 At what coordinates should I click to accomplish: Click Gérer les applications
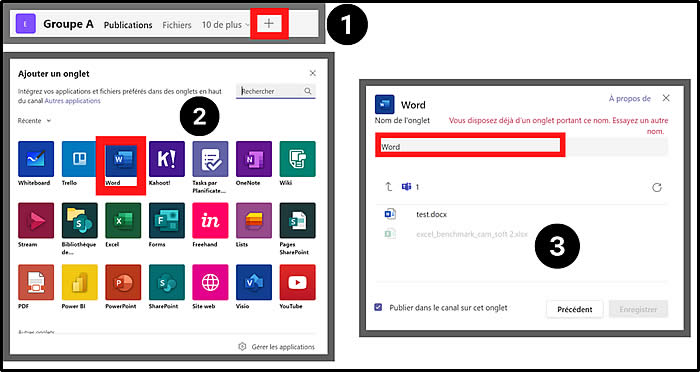click(277, 347)
